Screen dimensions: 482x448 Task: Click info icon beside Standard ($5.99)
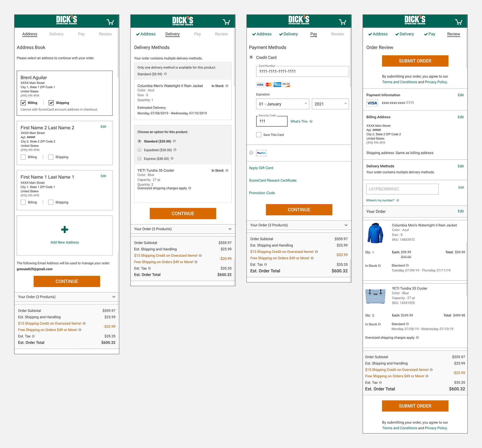click(x=165, y=74)
